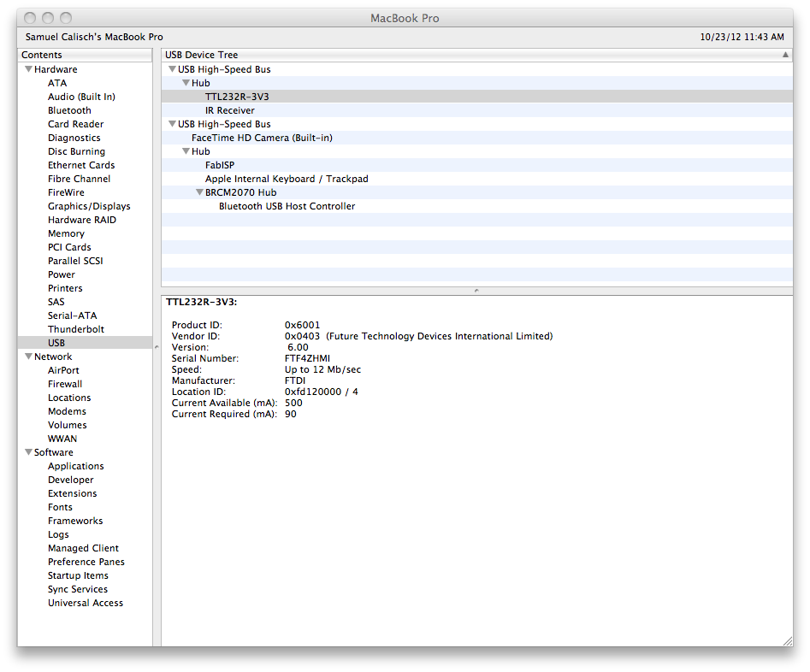
Task: Select Firewall in the sidebar
Action: click(65, 384)
